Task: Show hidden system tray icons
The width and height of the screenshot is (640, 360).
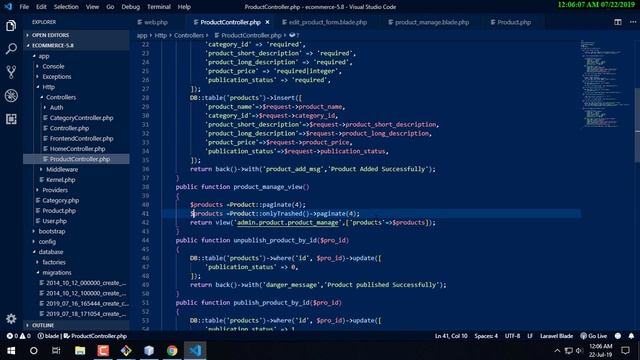Action: click(x=557, y=351)
